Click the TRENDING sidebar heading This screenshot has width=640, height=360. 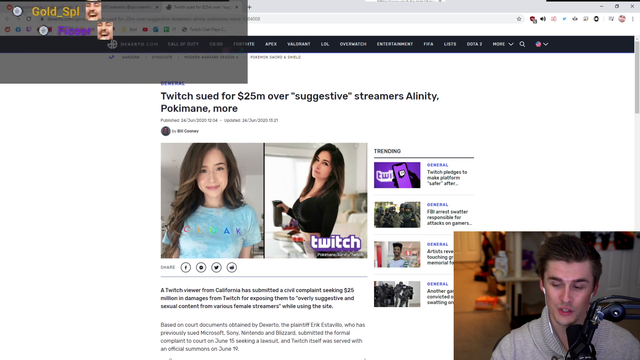tap(387, 151)
